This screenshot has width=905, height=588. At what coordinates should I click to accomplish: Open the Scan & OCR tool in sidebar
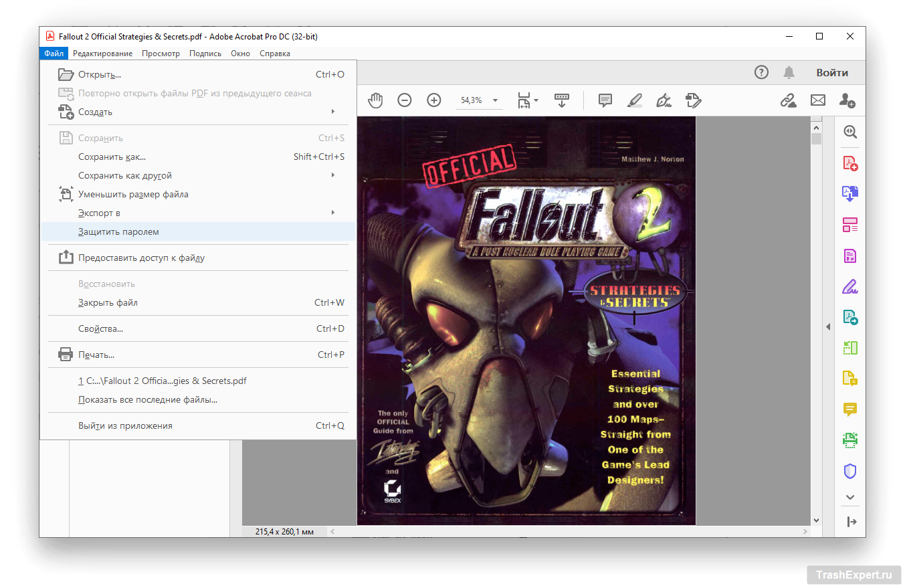coord(850,440)
